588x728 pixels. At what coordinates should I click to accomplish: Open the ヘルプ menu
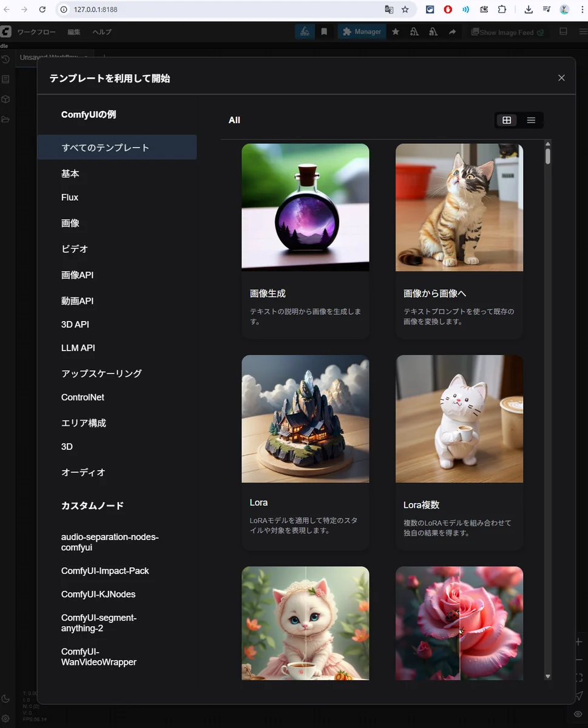pyautogui.click(x=102, y=32)
